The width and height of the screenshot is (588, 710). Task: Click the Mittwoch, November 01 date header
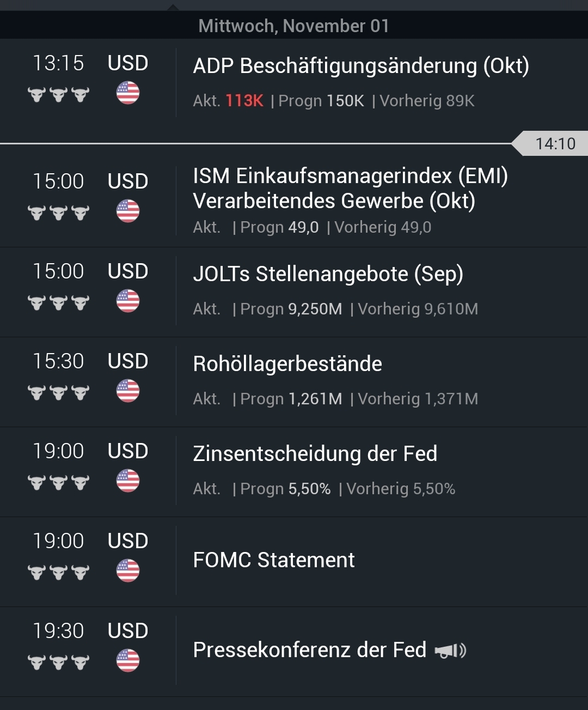[294, 26]
